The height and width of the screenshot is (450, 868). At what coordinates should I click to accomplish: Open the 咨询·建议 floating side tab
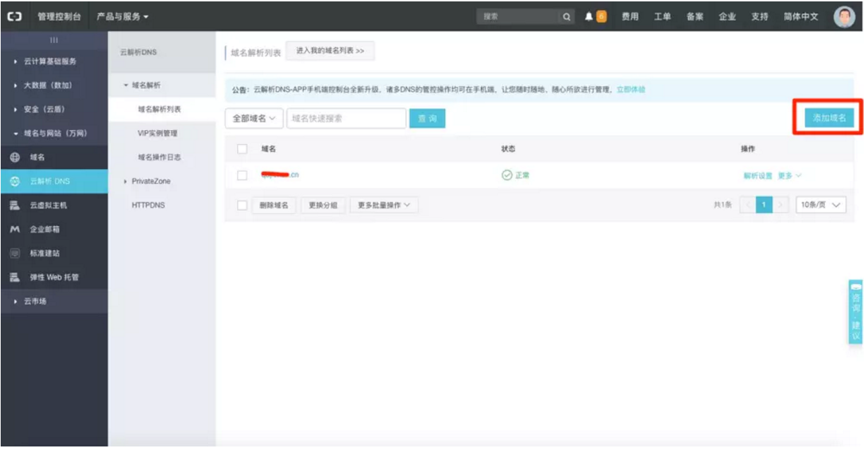(x=855, y=312)
